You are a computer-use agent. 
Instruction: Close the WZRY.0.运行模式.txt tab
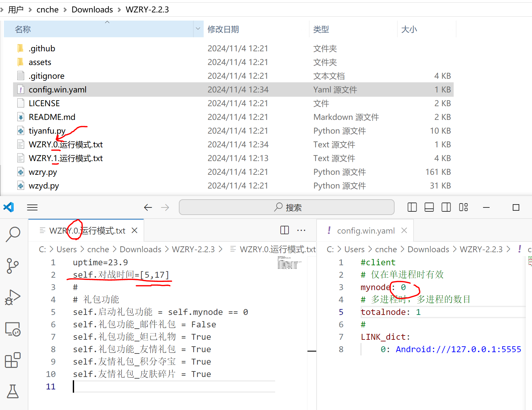tap(134, 231)
